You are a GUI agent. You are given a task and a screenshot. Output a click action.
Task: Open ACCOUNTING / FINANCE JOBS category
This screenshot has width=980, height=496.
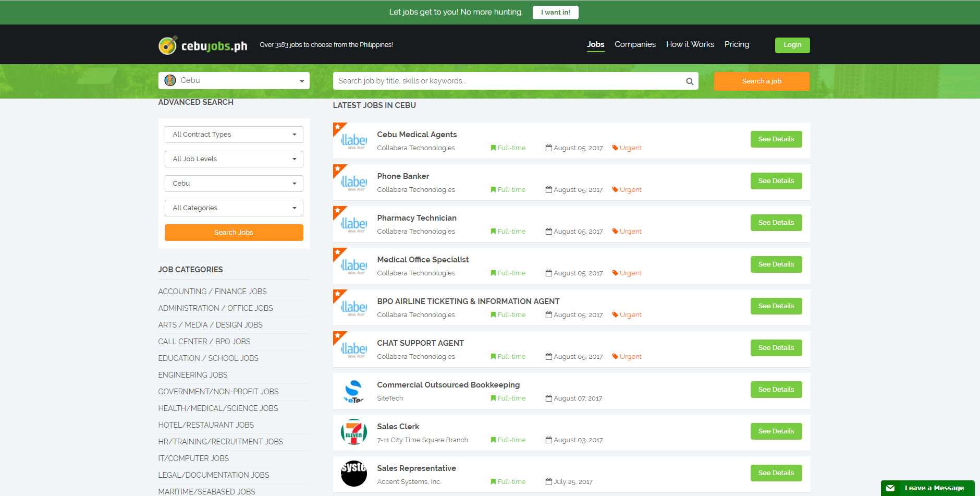point(213,292)
